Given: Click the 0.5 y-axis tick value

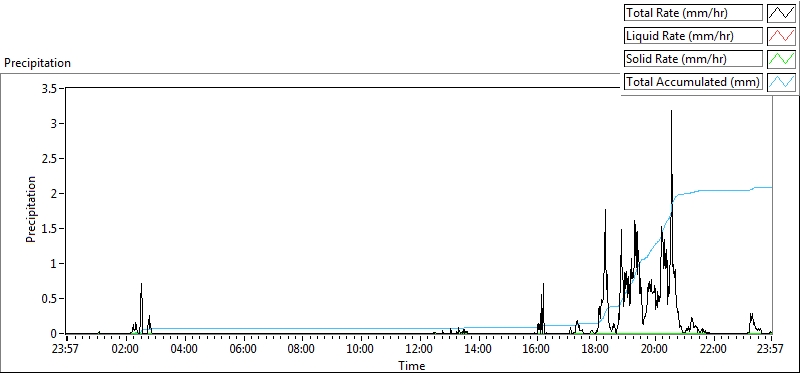Looking at the screenshot, I should (x=49, y=299).
